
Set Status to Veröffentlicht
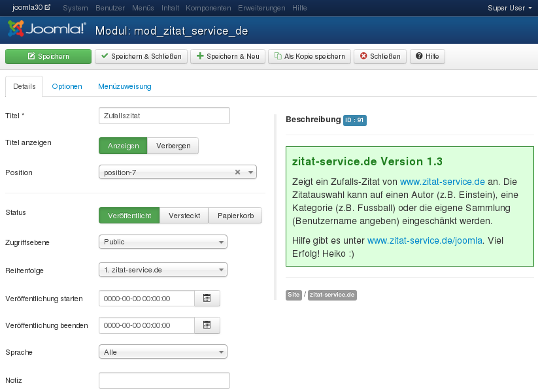(x=129, y=216)
